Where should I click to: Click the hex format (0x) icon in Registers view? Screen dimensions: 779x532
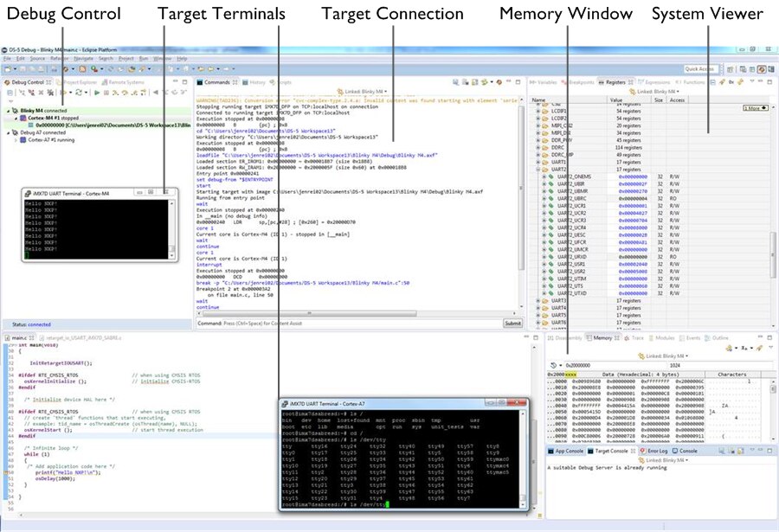pos(731,82)
